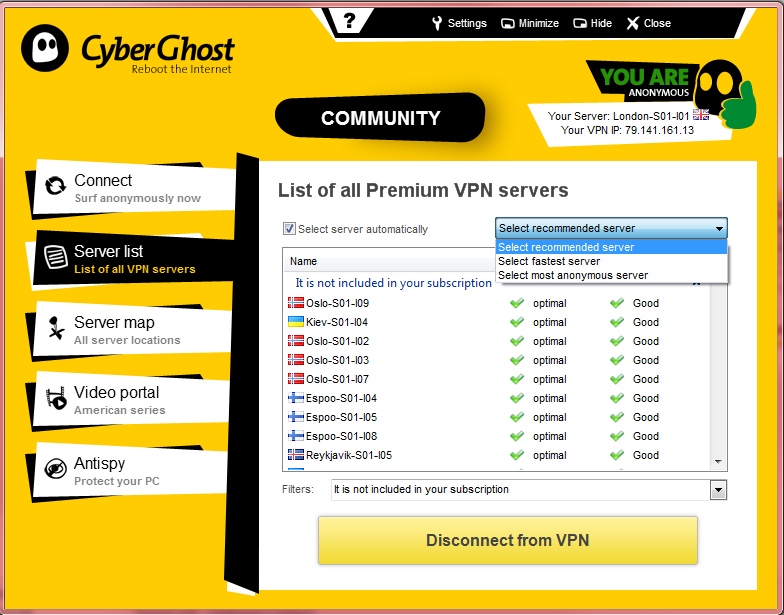The height and width of the screenshot is (615, 784).
Task: Open the Connect tab
Action: coord(133,188)
